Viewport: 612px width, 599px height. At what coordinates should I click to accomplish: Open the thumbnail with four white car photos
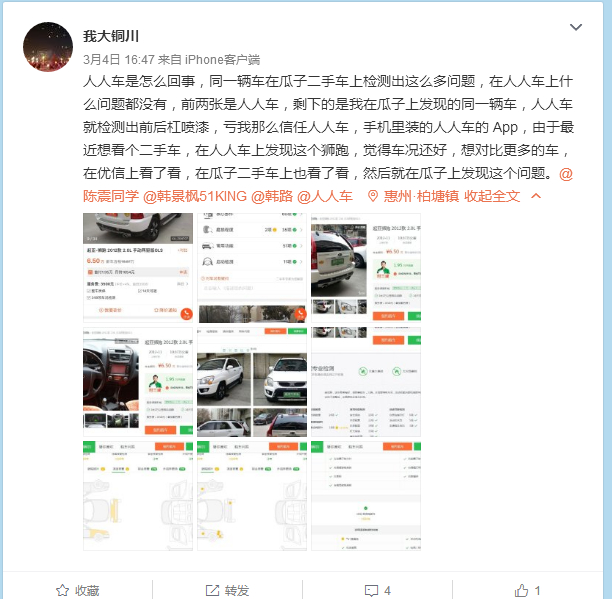(x=252, y=382)
